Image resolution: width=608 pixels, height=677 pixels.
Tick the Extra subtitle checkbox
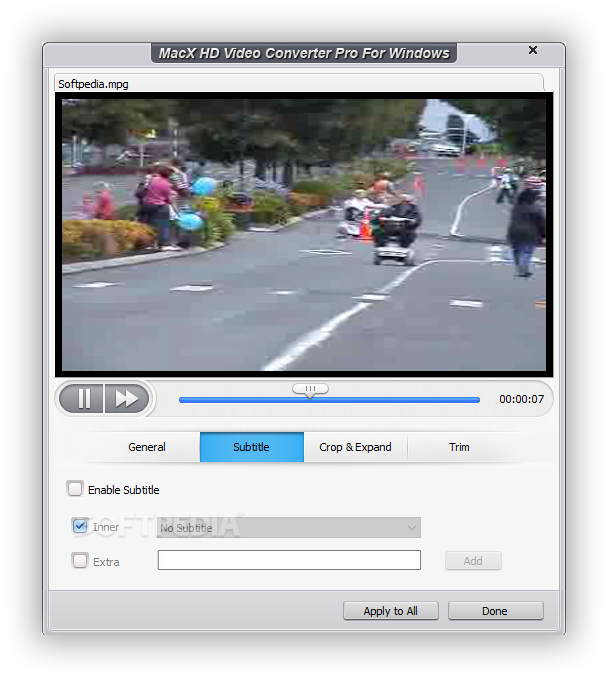(80, 561)
